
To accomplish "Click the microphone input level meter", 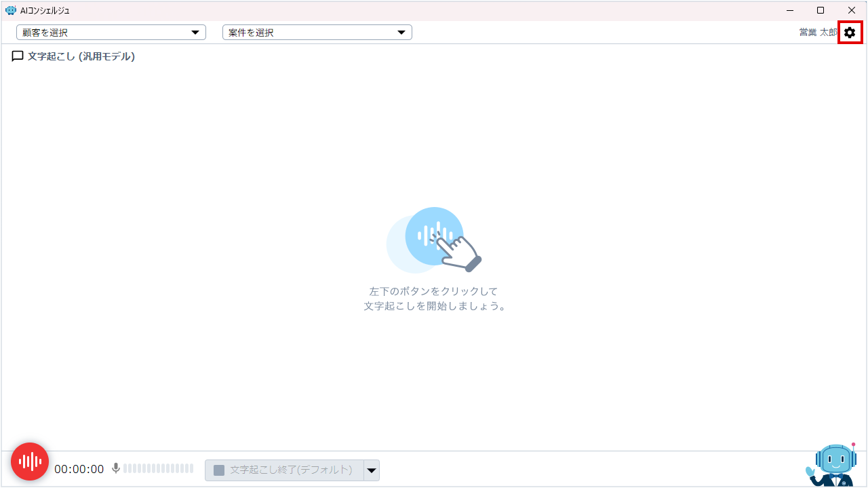I will point(158,468).
